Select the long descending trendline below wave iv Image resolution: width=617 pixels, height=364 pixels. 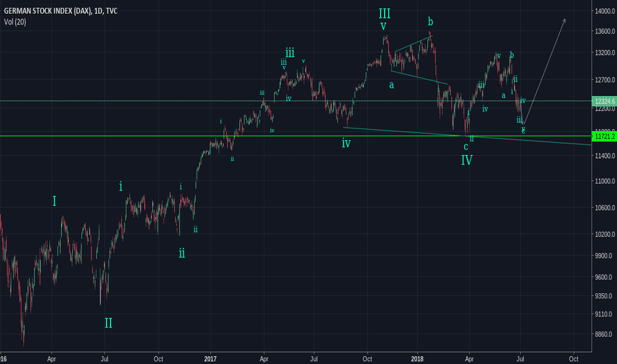467,136
